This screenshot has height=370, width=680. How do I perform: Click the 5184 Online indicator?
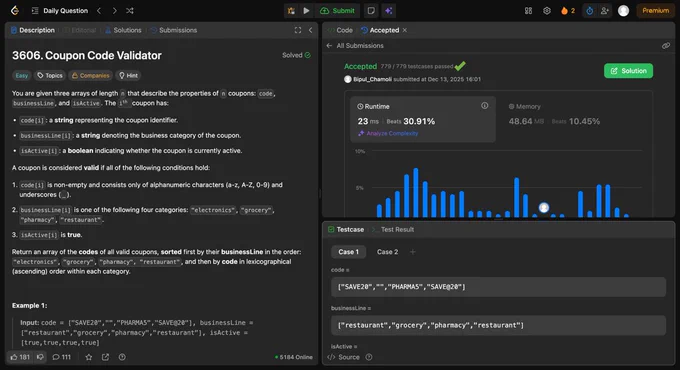click(294, 357)
